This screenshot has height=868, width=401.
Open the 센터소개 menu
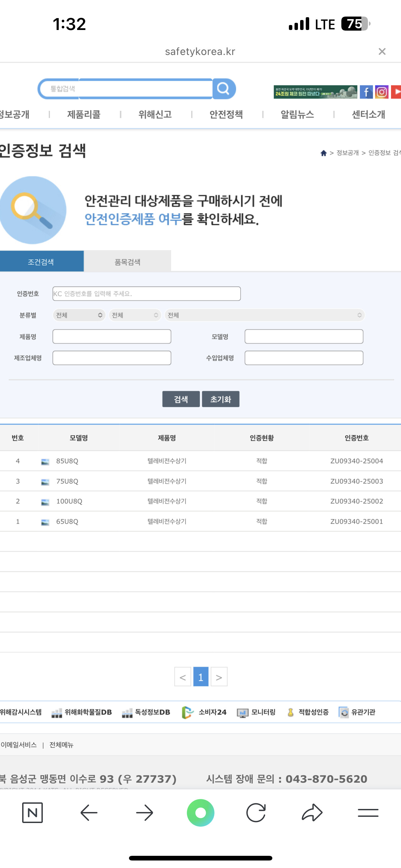coord(368,115)
